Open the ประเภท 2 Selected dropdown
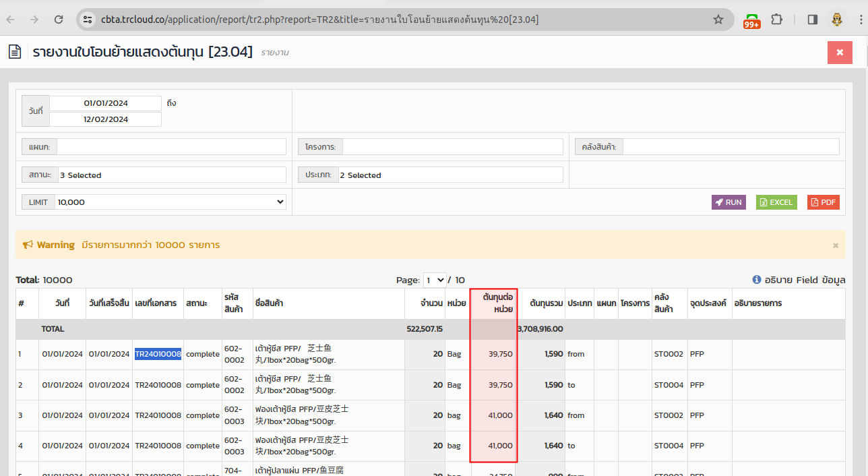 pyautogui.click(x=450, y=175)
